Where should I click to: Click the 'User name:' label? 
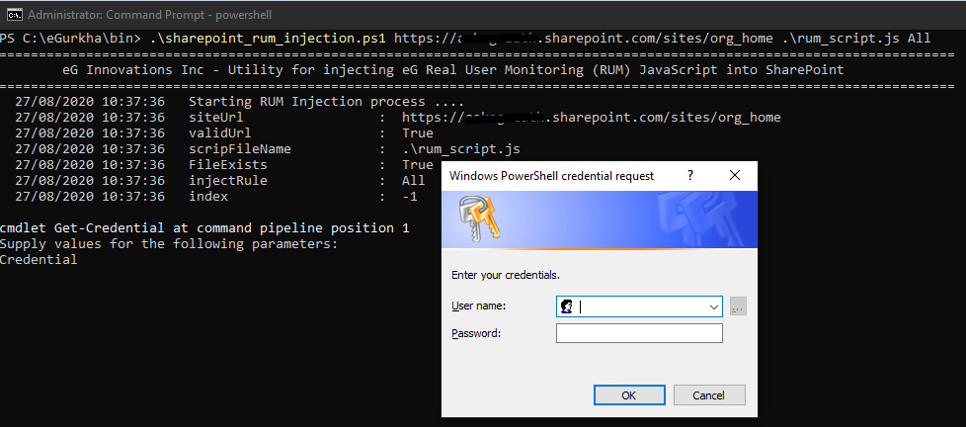(478, 306)
